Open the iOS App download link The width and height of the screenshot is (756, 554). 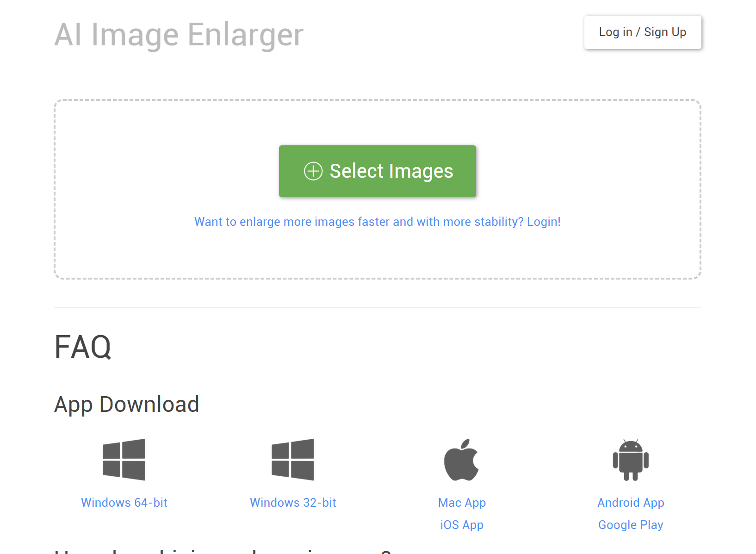click(x=461, y=524)
